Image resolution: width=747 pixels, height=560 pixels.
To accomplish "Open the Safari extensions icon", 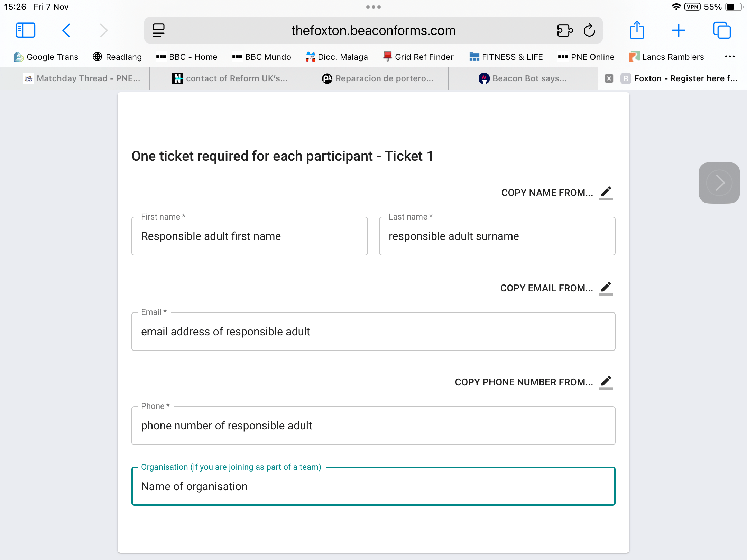I will click(x=565, y=30).
